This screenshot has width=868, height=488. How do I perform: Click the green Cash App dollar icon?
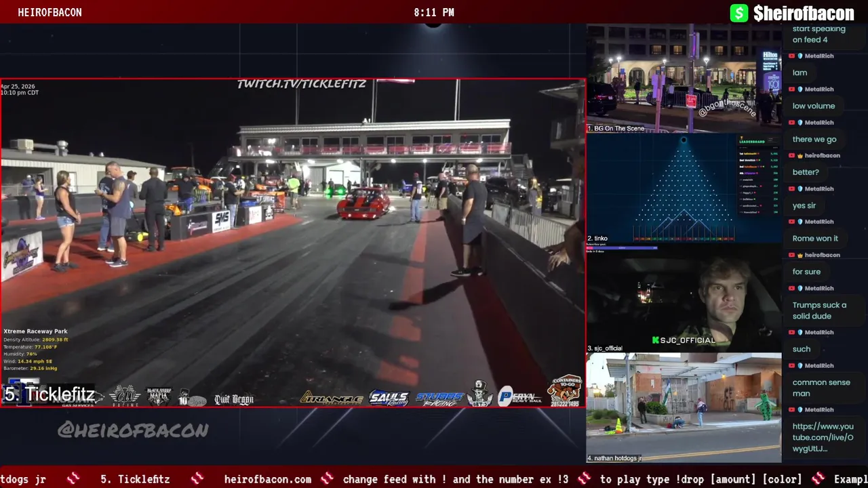pos(738,13)
